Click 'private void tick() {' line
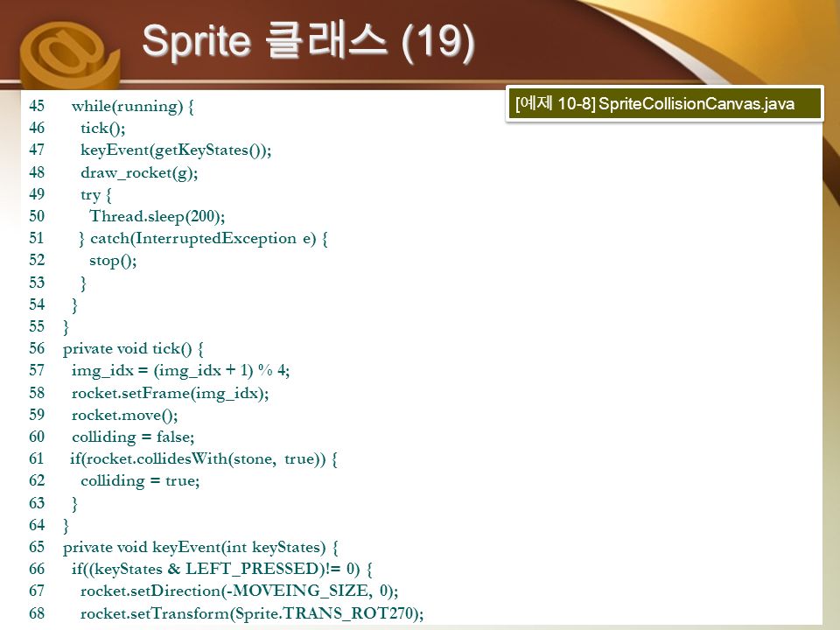 click(133, 349)
